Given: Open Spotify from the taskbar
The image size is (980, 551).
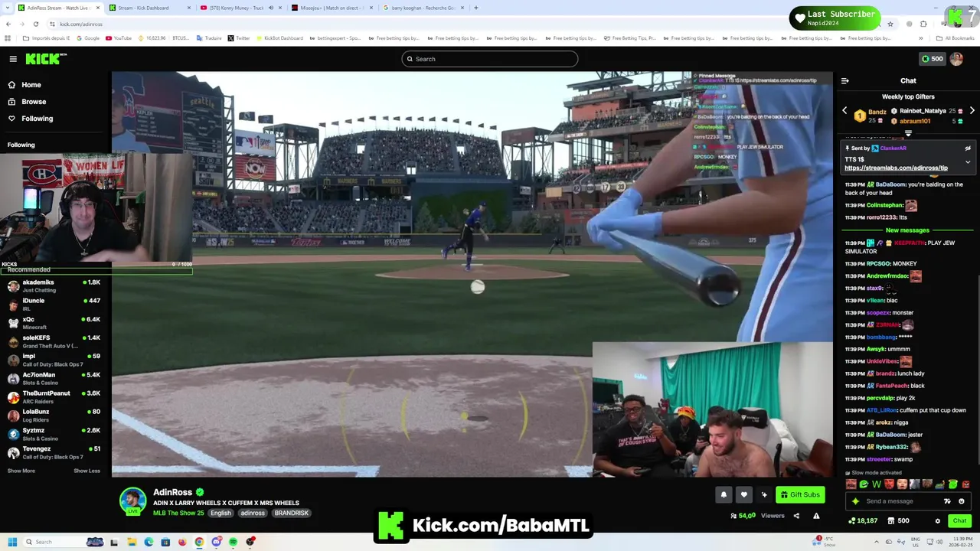Looking at the screenshot, I should pyautogui.click(x=233, y=542).
